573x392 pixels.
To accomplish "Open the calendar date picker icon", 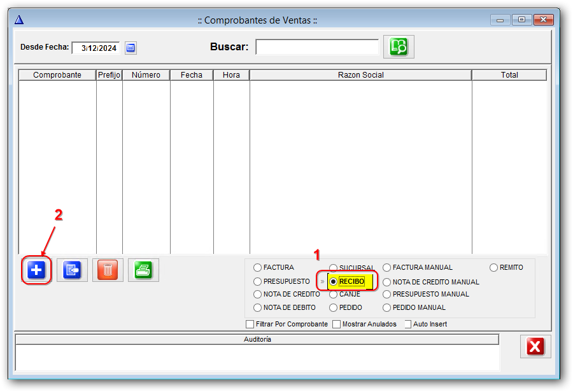I will (131, 48).
